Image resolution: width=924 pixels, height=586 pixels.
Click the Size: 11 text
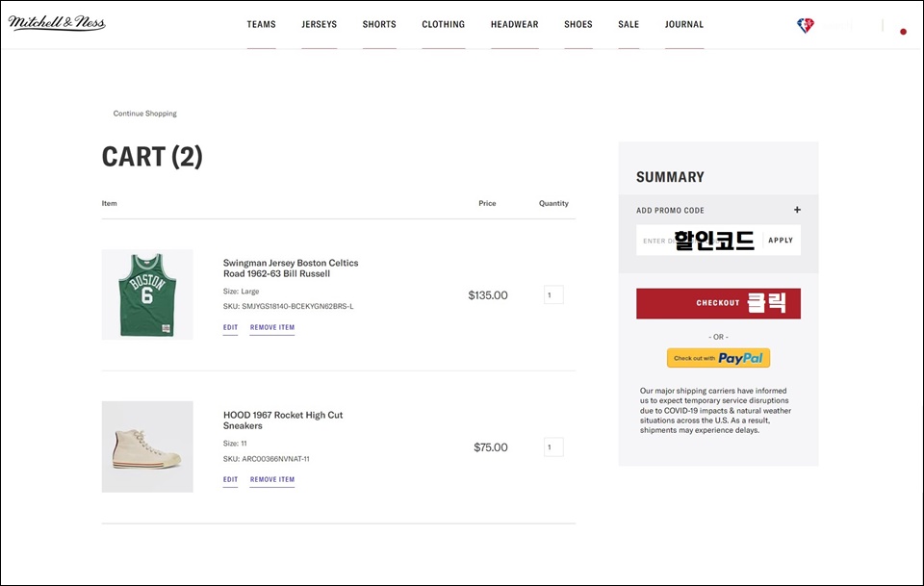pyautogui.click(x=235, y=444)
